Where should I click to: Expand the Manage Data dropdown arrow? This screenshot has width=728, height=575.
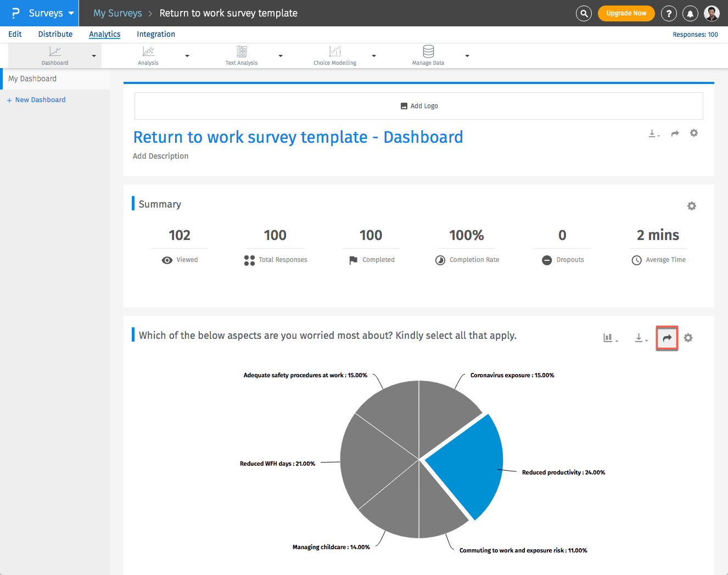pos(467,55)
